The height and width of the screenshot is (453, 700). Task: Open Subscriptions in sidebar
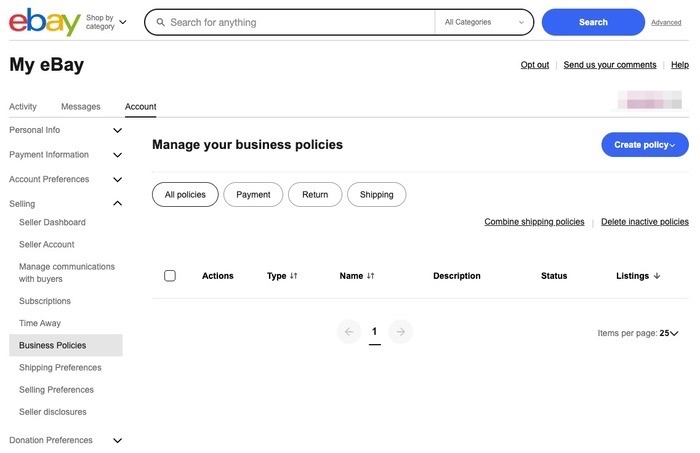pyautogui.click(x=45, y=301)
